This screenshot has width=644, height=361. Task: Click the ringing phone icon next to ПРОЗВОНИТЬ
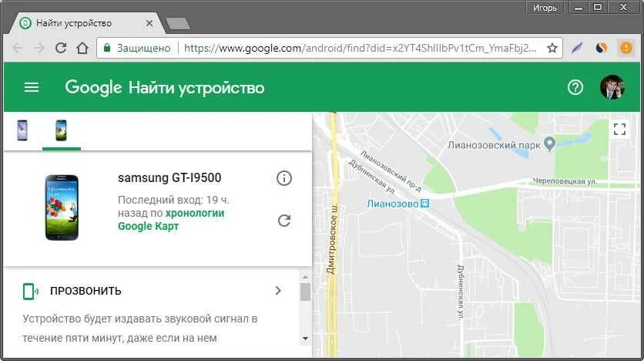[x=30, y=291]
